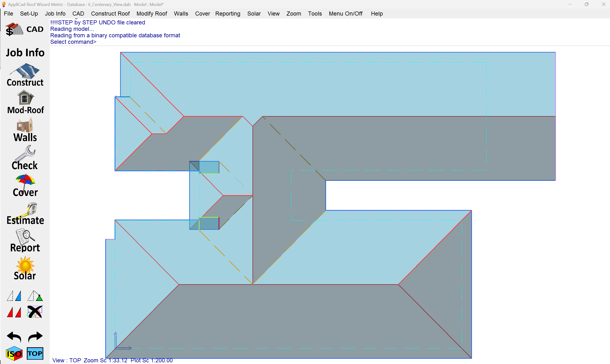Open the Construct roof sidebar tool
Screen dimensions: 610x364
(25, 75)
